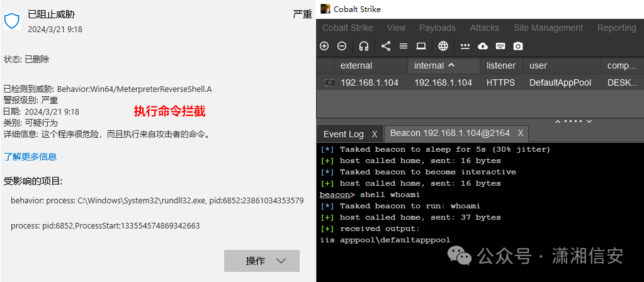Open the Payloads menu
The width and height of the screenshot is (644, 282).
click(x=437, y=28)
